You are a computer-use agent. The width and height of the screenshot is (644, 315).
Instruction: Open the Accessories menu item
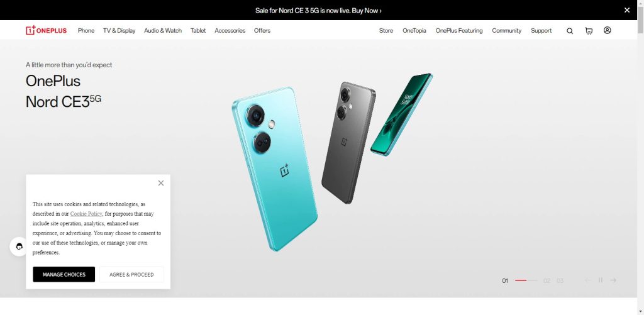click(230, 30)
